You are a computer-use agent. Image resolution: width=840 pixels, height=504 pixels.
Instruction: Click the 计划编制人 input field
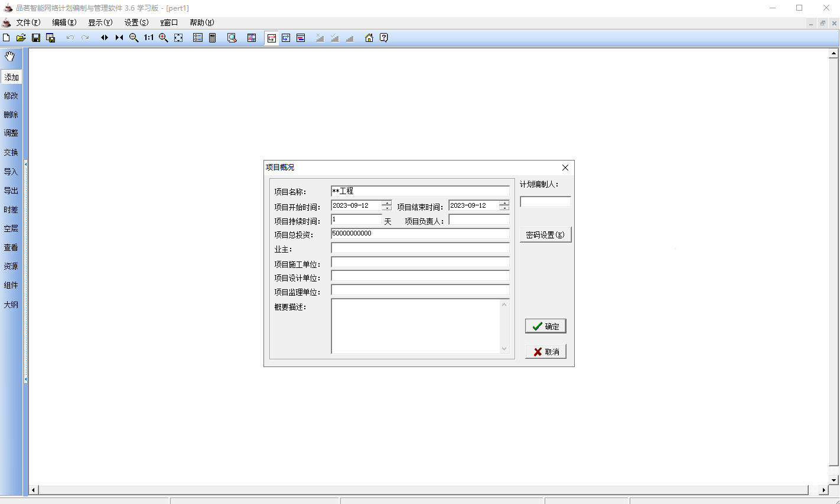545,202
